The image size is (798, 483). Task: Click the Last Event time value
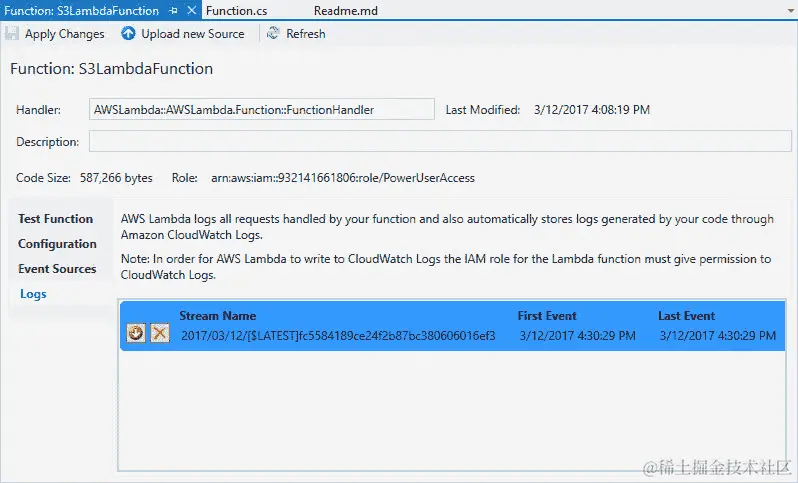718,336
